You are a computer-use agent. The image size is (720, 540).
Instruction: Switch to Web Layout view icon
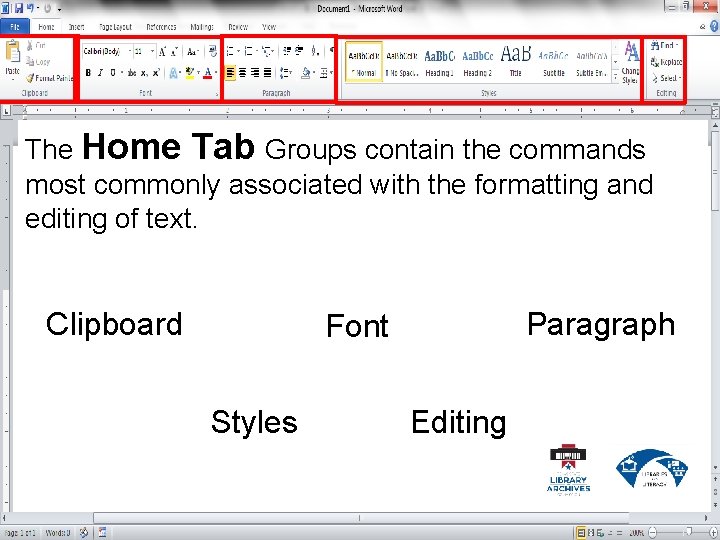coord(600,533)
